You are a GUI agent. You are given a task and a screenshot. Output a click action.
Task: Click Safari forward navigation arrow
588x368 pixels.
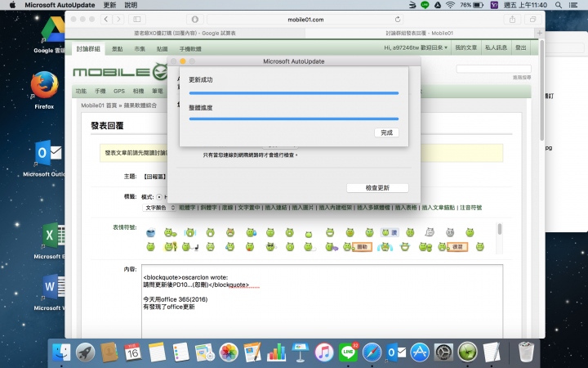[118, 19]
